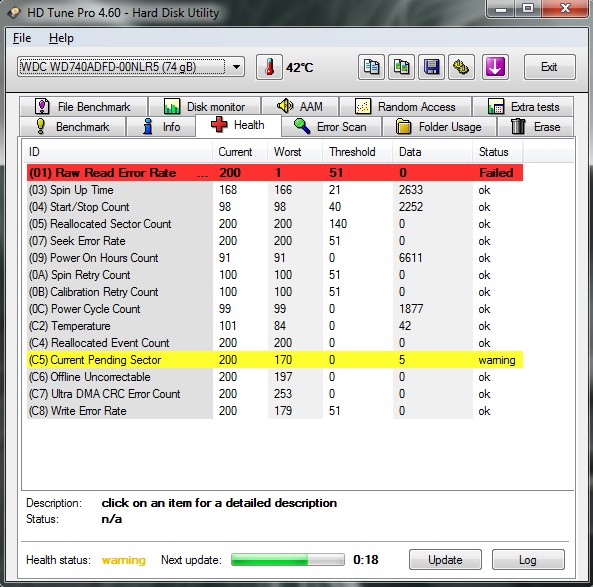The image size is (593, 587).
Task: Switch to Error Scan tab
Action: (x=331, y=127)
